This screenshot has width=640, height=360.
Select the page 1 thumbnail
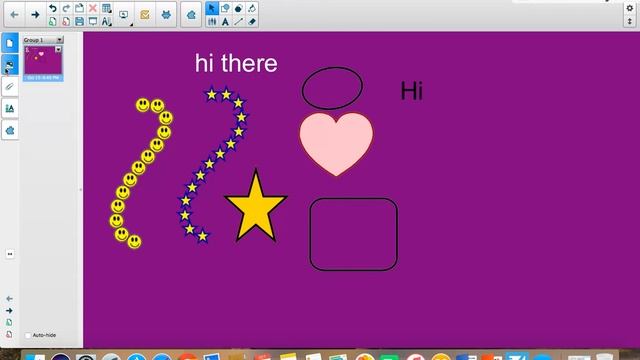(43, 63)
